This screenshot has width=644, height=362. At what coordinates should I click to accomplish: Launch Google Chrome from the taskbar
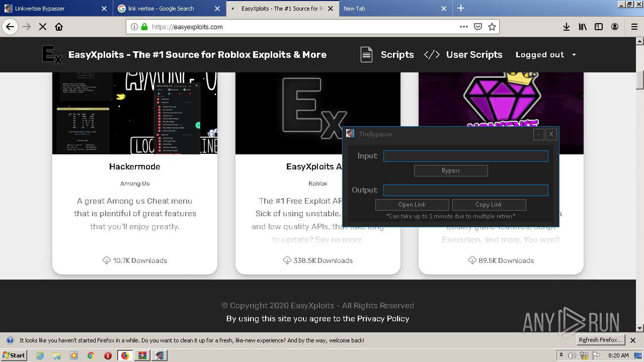(x=91, y=355)
